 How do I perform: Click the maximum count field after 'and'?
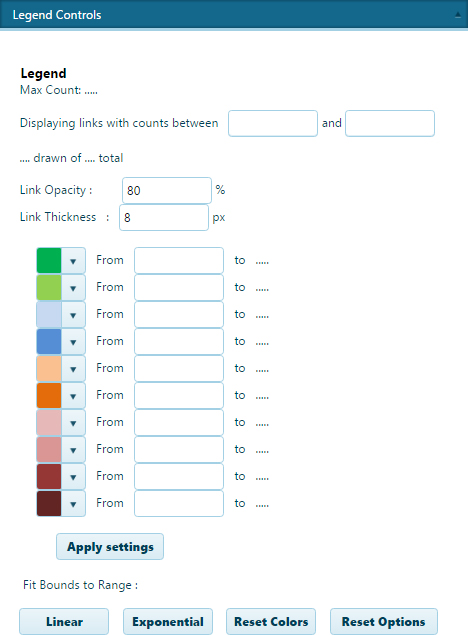point(390,124)
